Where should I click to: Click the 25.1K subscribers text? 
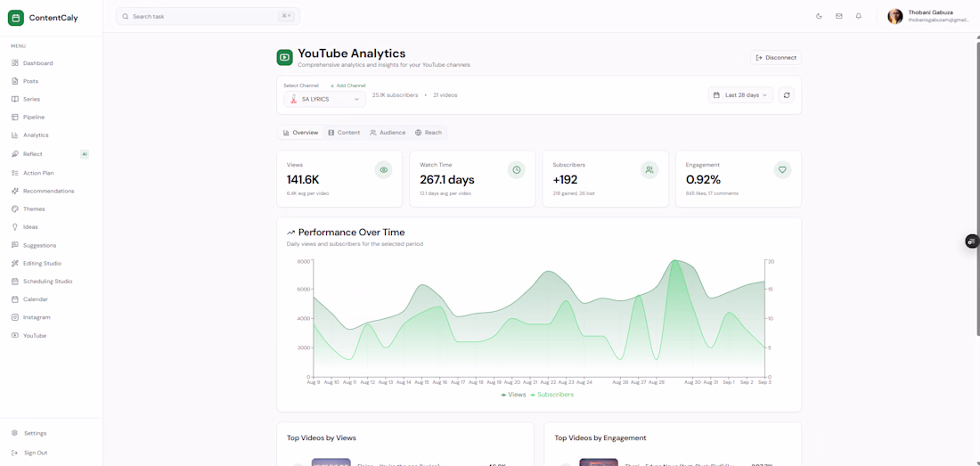[395, 95]
